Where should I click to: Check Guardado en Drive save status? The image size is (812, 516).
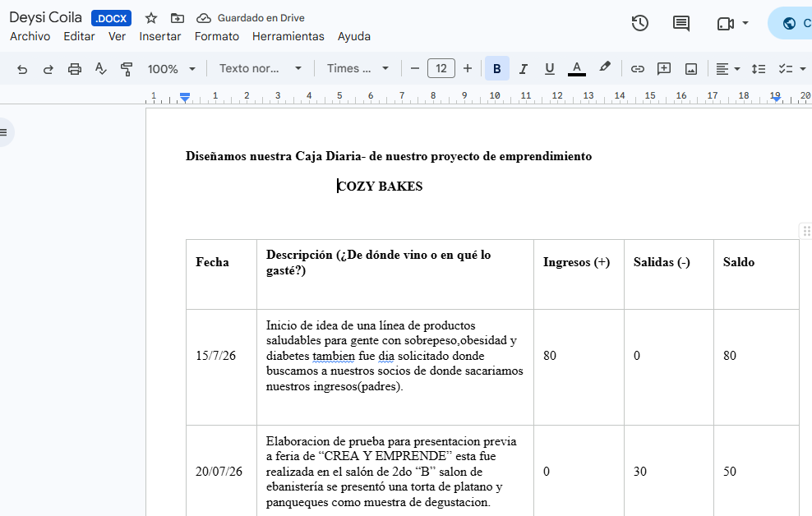click(251, 18)
